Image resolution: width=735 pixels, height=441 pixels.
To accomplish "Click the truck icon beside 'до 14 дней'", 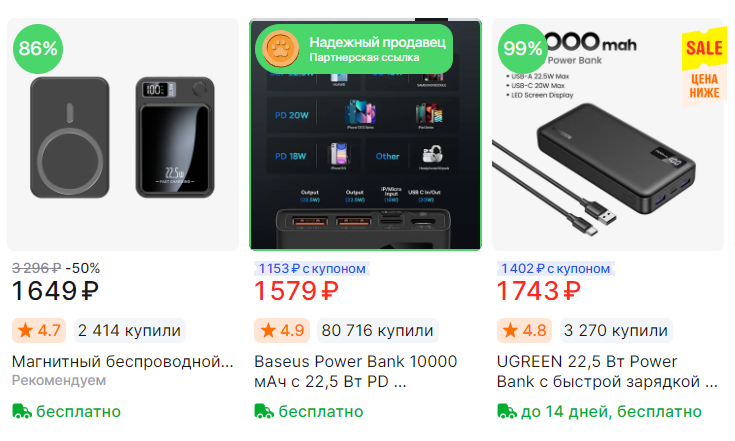I will pos(507,411).
